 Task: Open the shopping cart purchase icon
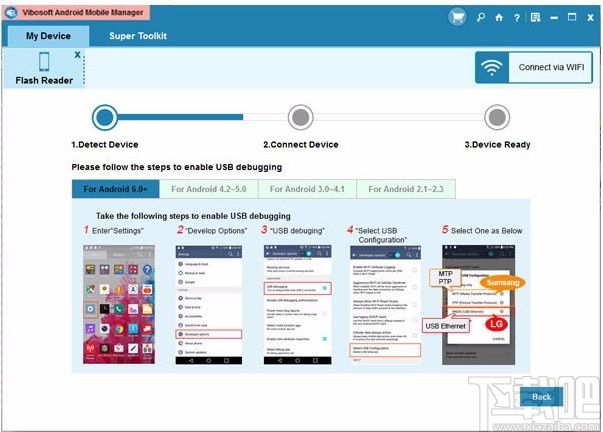click(x=457, y=17)
